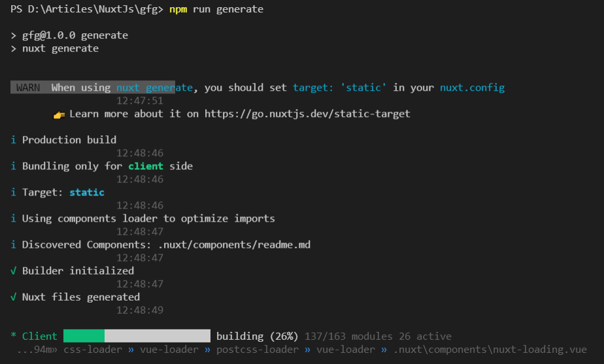Viewport: 604px width, 364px height.
Task: Click the info icon beside Discovered Components
Action: tap(14, 244)
